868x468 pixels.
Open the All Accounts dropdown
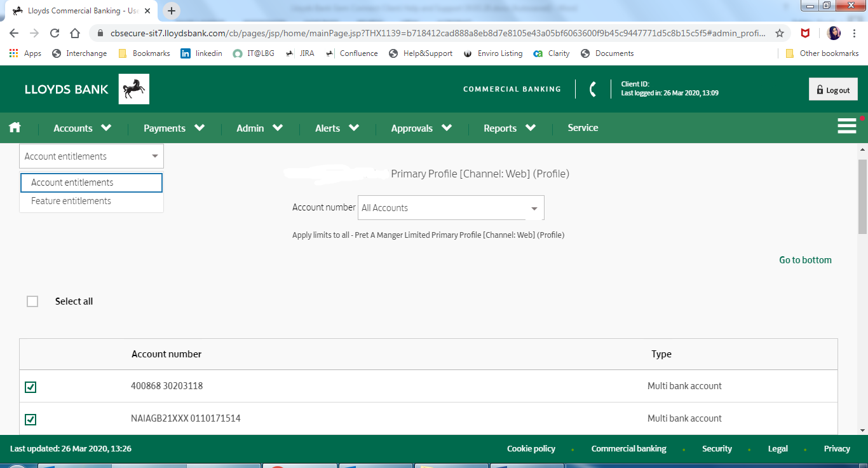click(x=451, y=208)
